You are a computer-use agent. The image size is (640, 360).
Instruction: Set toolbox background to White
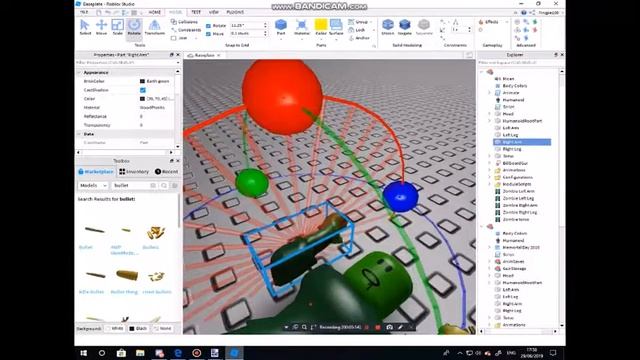pyautogui.click(x=114, y=328)
